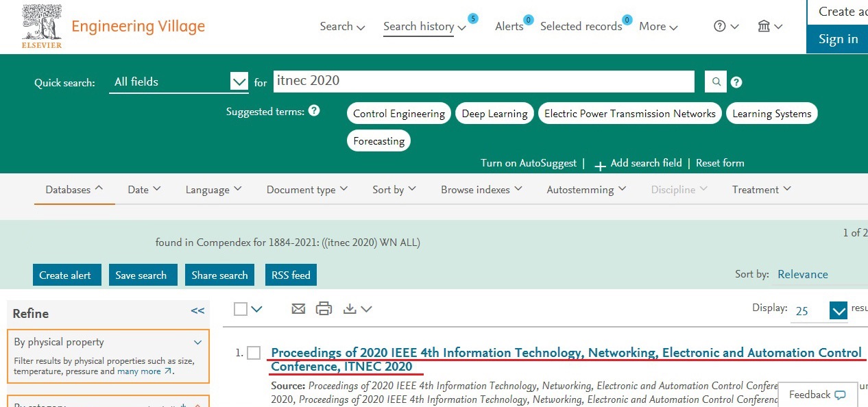Expand the Sort by filter in search bar
This screenshot has height=407, width=868.
pyautogui.click(x=394, y=190)
